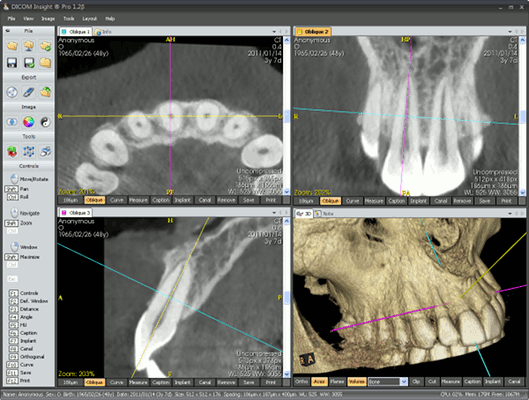Click Oblique 2 vertical slice slider handle
The image size is (529, 400).
click(x=523, y=117)
